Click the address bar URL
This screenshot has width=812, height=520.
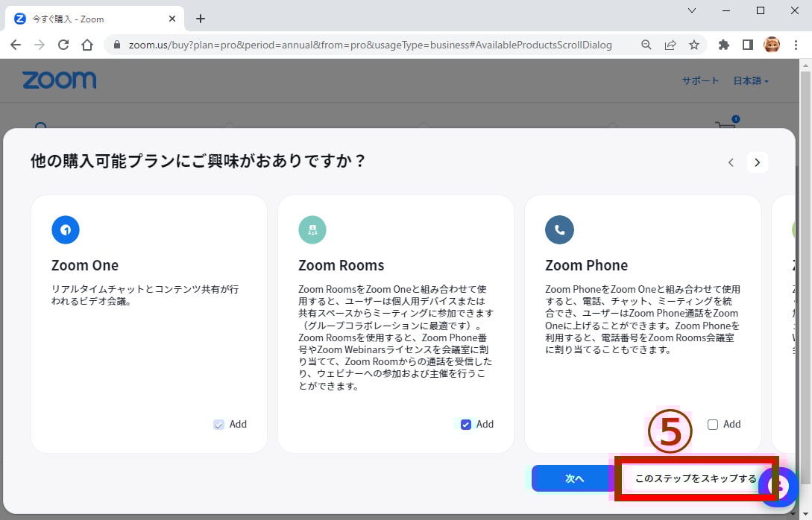pyautogui.click(x=371, y=45)
